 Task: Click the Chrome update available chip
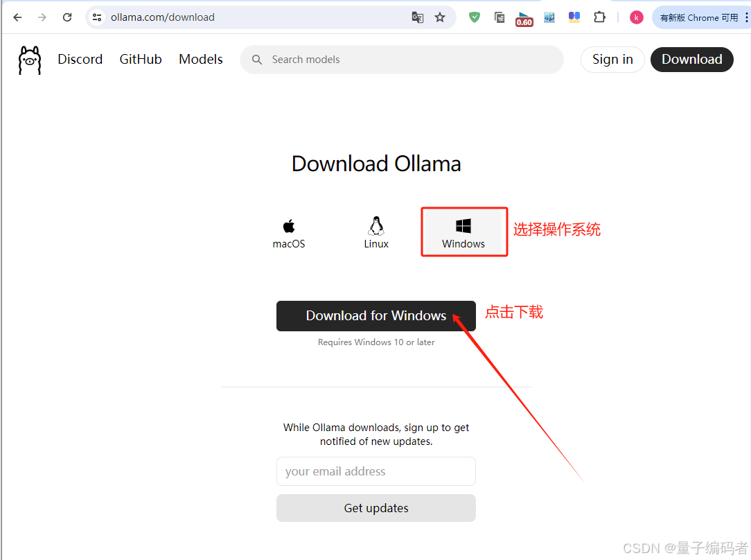point(698,18)
